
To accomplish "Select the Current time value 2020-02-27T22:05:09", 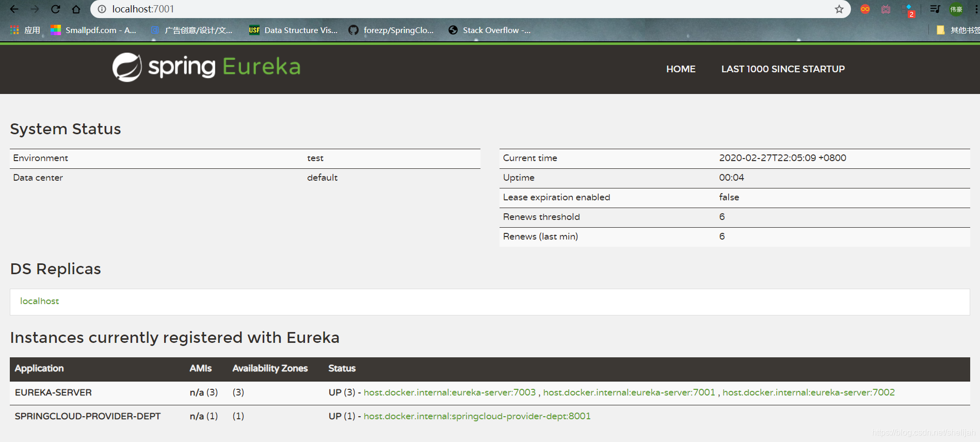I will [x=782, y=158].
